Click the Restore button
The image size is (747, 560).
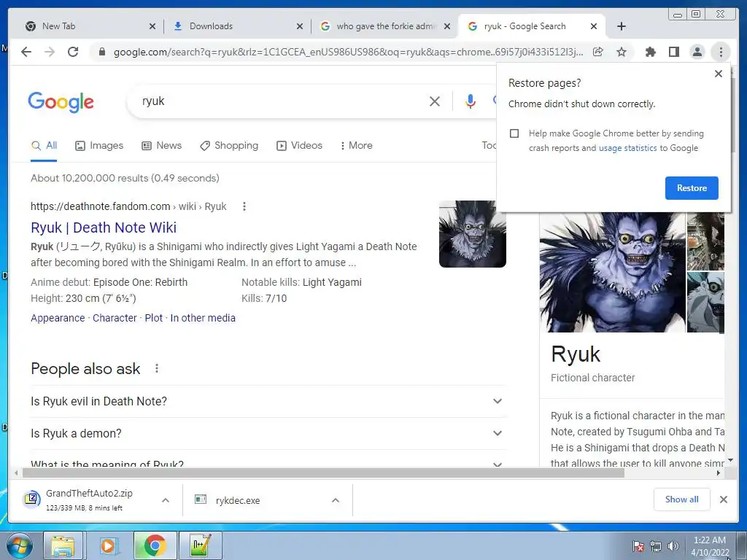[x=692, y=188]
